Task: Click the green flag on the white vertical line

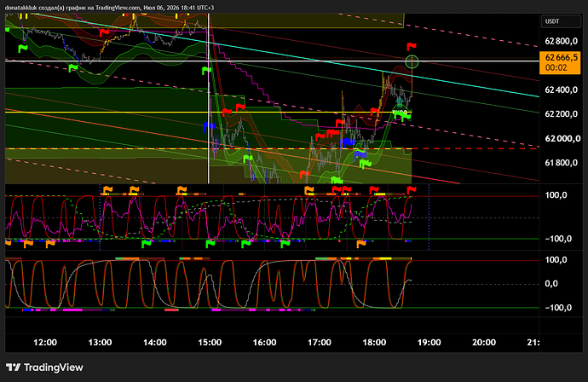Action: [206, 71]
